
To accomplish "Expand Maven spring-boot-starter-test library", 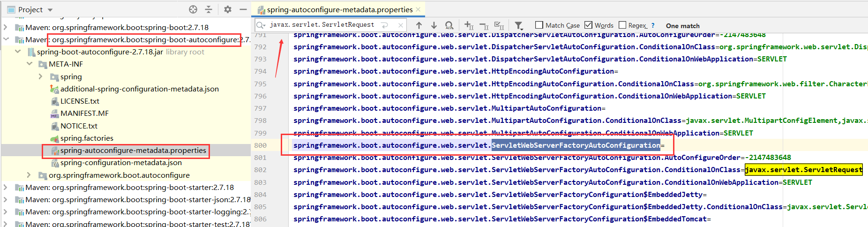I will (x=6, y=224).
